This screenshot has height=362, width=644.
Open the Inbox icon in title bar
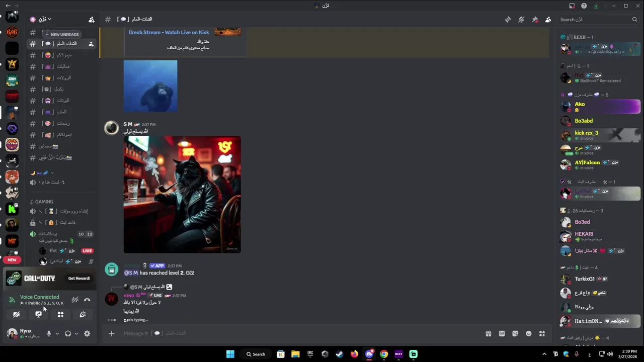[x=572, y=6]
